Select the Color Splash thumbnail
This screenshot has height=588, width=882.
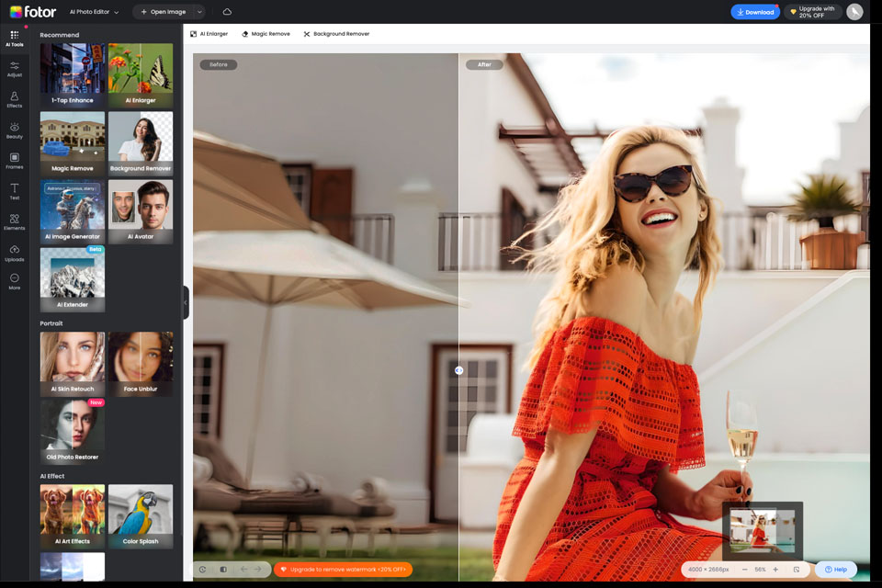tap(141, 516)
